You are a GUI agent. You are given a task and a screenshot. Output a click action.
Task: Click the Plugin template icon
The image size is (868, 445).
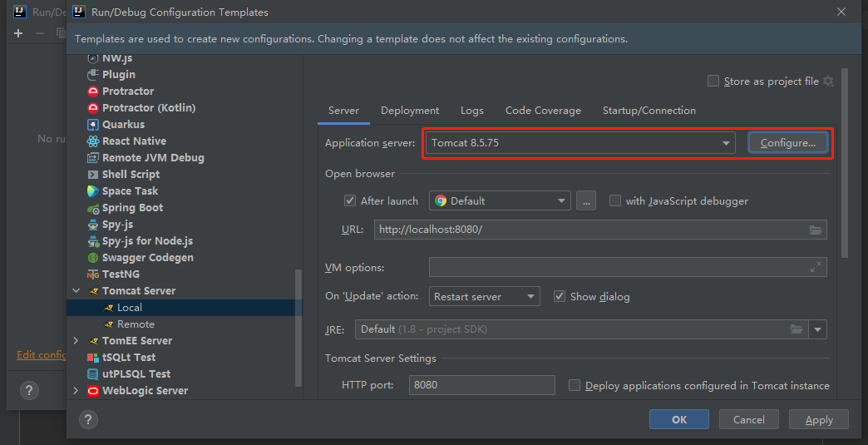click(x=93, y=75)
